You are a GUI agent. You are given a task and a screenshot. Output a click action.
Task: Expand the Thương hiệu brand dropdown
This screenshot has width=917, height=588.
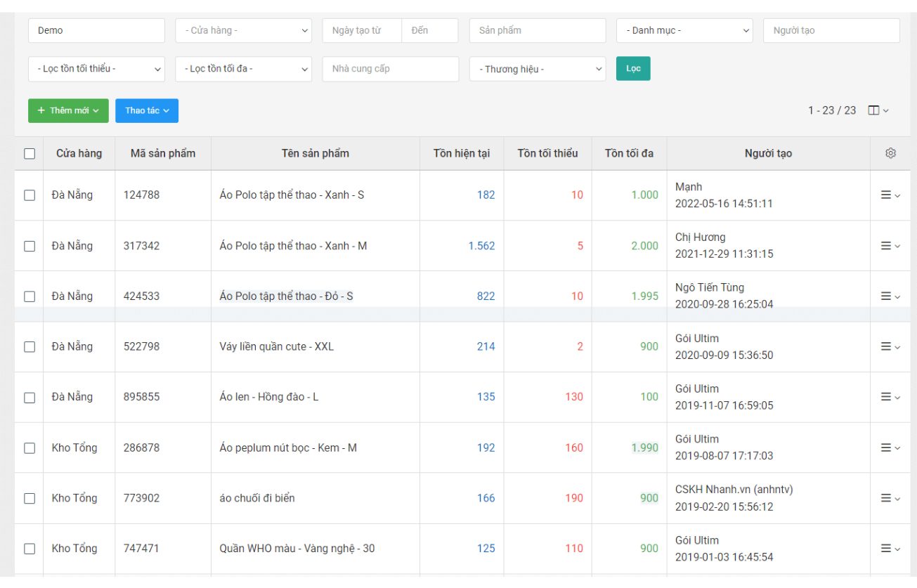pos(537,69)
